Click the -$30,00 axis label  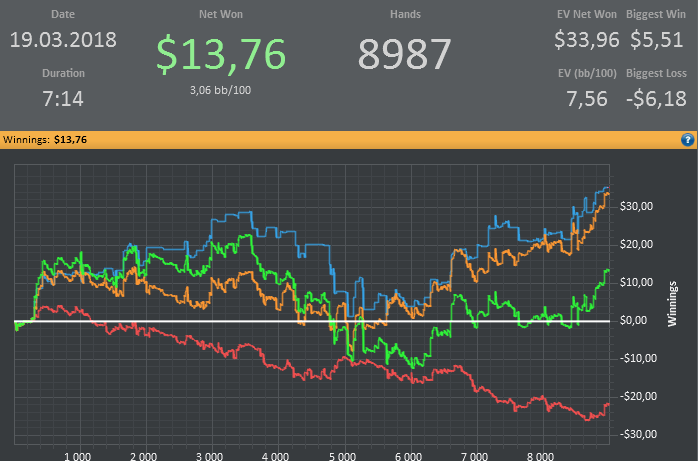tap(638, 434)
